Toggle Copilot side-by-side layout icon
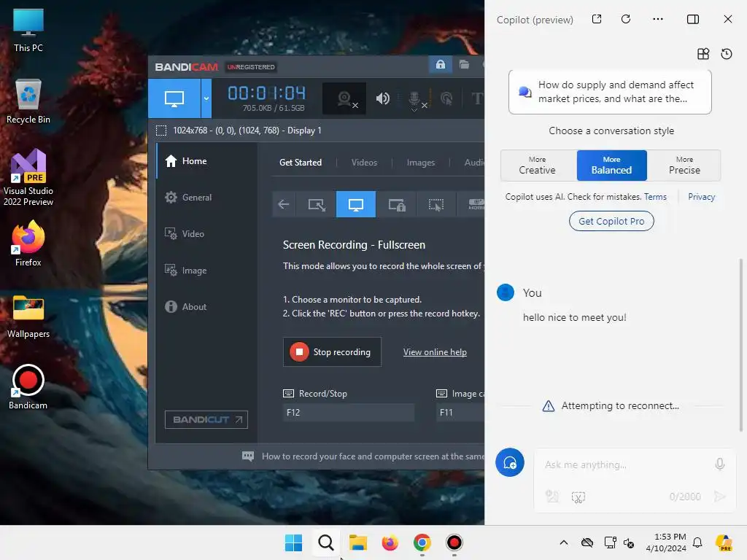 tap(693, 19)
